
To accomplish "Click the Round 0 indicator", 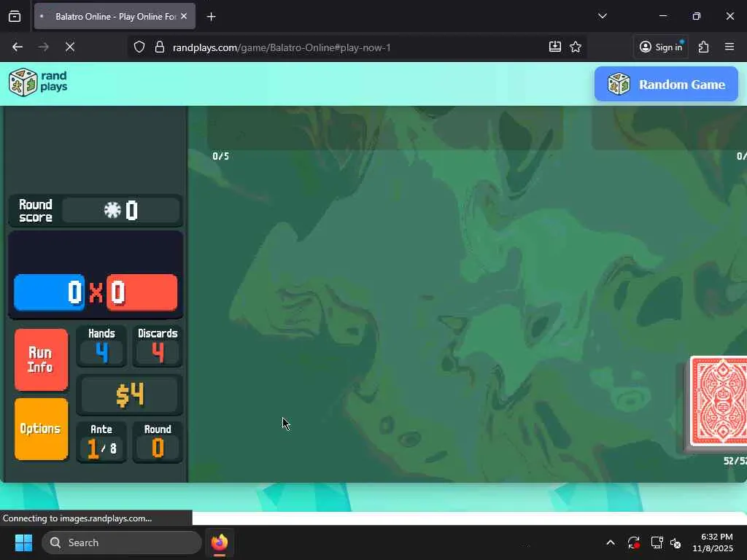I will [x=158, y=443].
